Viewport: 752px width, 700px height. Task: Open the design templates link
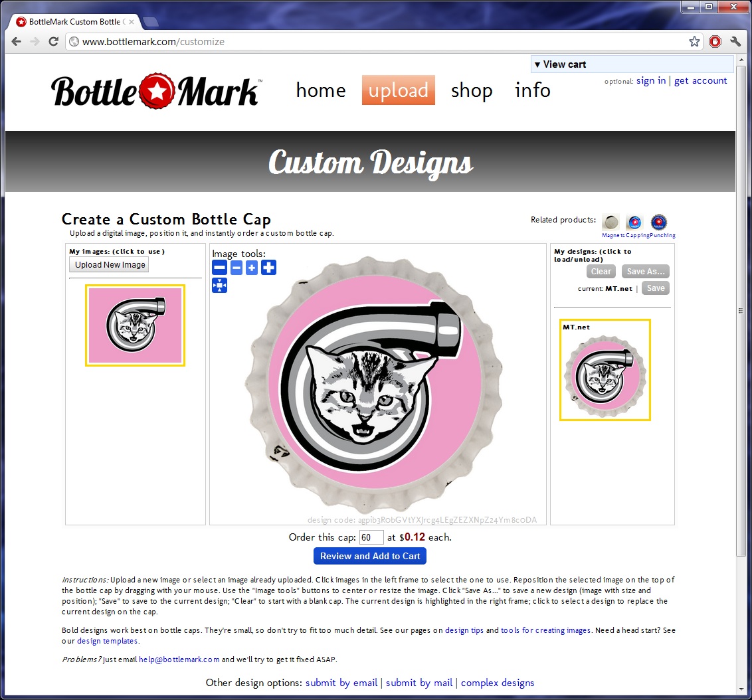point(108,641)
